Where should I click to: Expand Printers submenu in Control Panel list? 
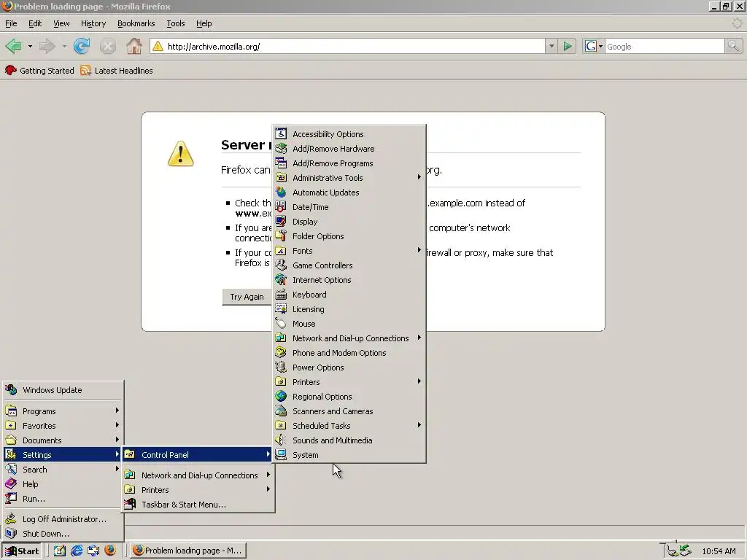(349, 382)
